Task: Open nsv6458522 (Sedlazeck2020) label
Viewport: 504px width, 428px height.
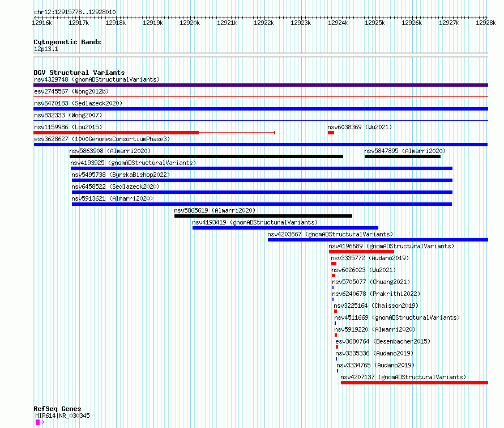Action: pyautogui.click(x=116, y=187)
